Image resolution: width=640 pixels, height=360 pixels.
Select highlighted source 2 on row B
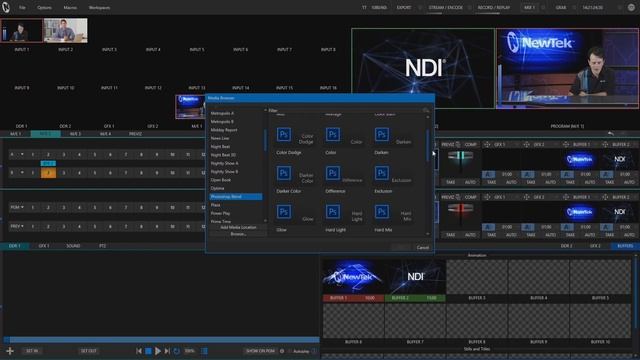(48, 173)
